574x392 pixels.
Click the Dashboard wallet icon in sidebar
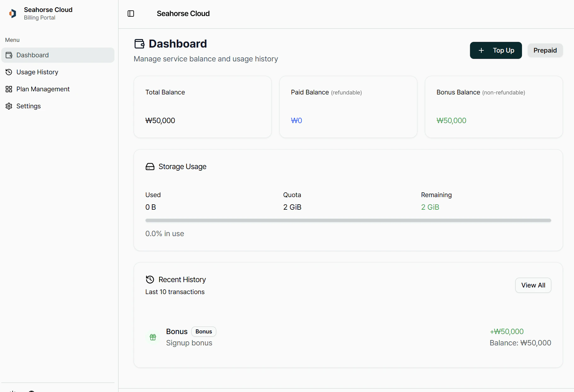tap(9, 55)
